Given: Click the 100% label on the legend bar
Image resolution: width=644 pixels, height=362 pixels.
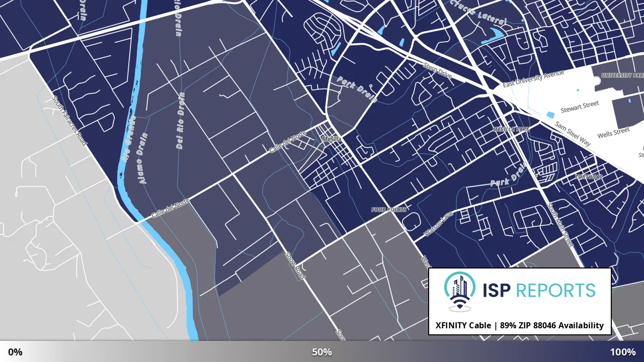Looking at the screenshot, I should [623, 352].
